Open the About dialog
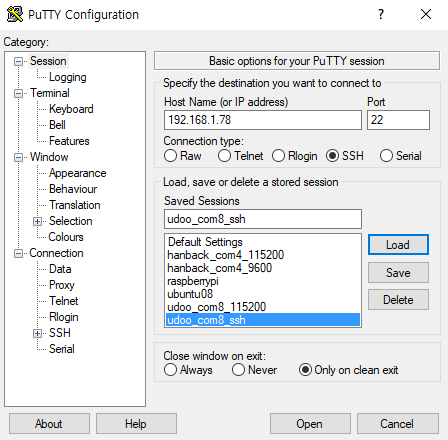 point(49,424)
